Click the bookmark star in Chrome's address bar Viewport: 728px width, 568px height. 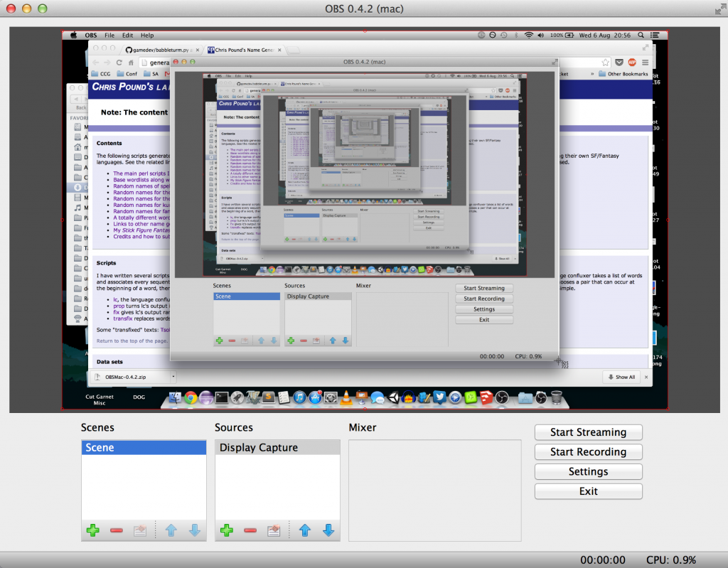point(605,63)
